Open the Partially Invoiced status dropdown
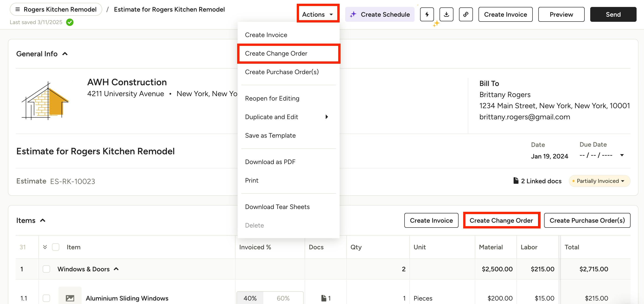 pyautogui.click(x=599, y=181)
